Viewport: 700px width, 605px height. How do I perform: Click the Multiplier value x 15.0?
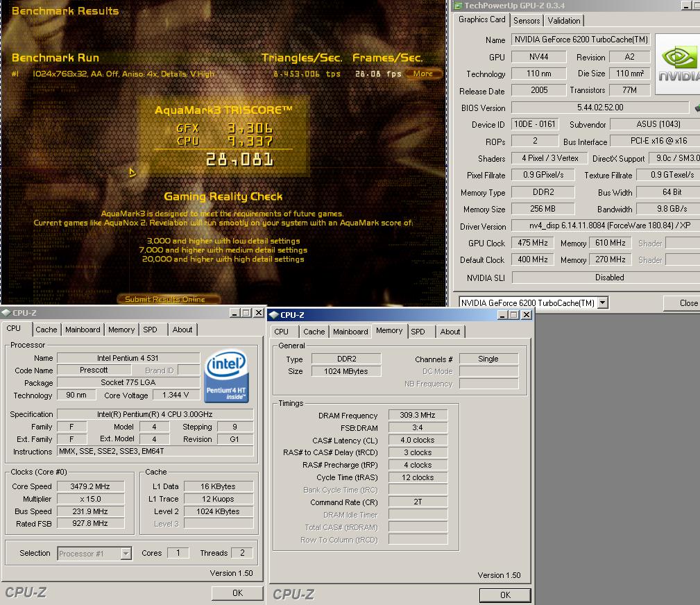tap(90, 499)
